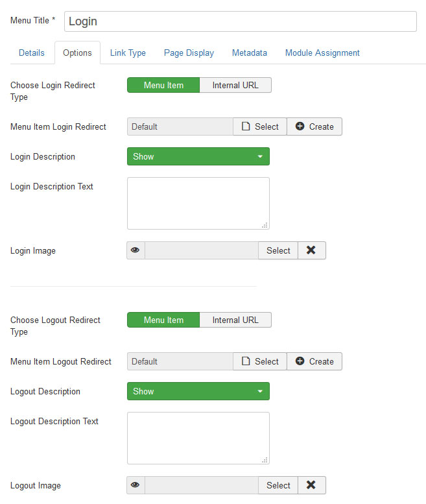
Task: Click Select button for Login Image
Action: 278,250
